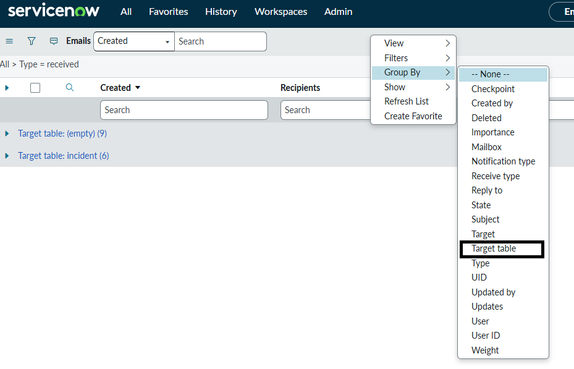574x369 pixels.
Task: Click the ServiceNow logo
Action: point(53,11)
